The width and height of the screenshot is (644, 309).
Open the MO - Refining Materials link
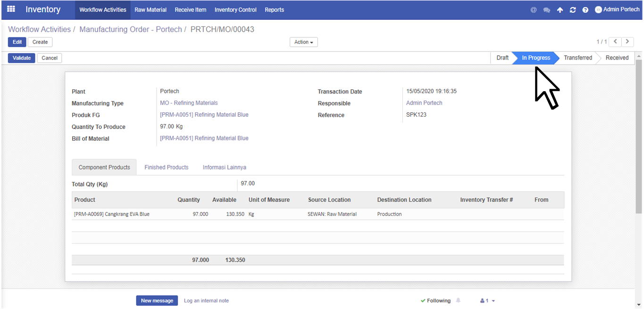click(189, 103)
